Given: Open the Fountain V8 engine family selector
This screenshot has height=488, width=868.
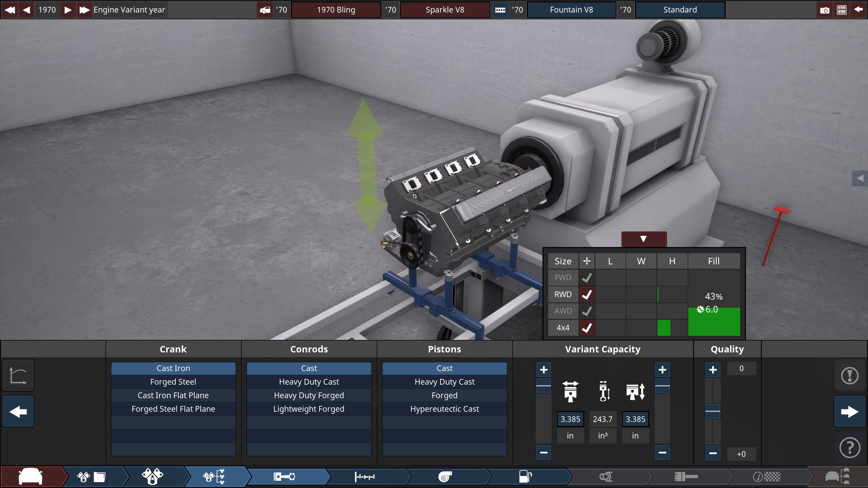Looking at the screenshot, I should (x=571, y=10).
